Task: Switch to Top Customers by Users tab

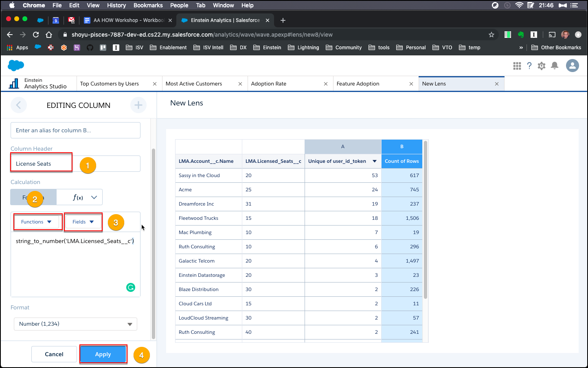Action: tap(110, 84)
